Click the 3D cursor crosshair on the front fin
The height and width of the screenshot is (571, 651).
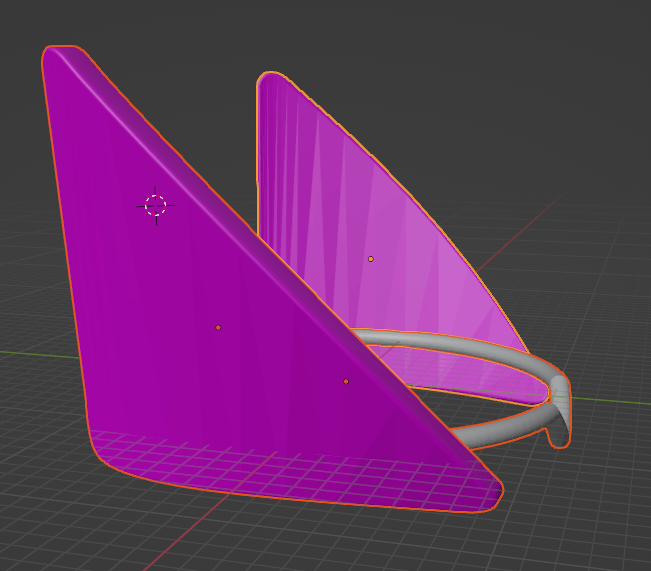click(x=156, y=206)
